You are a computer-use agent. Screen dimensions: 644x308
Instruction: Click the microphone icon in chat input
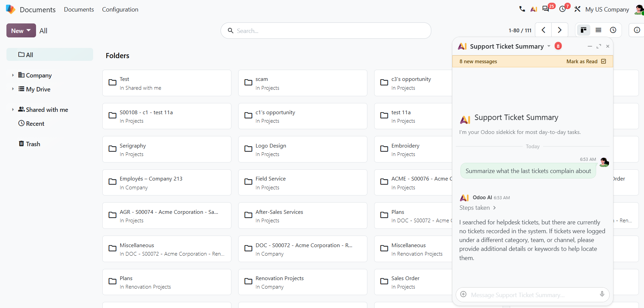coord(602,294)
